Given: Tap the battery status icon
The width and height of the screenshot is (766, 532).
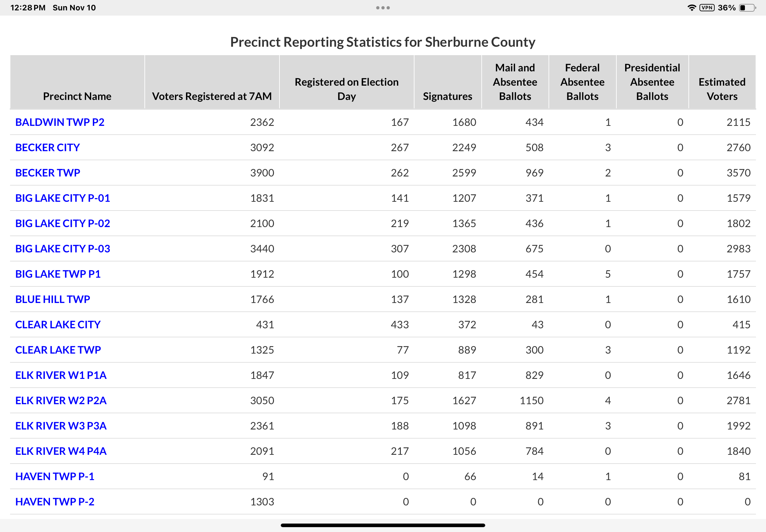Looking at the screenshot, I should 747,8.
